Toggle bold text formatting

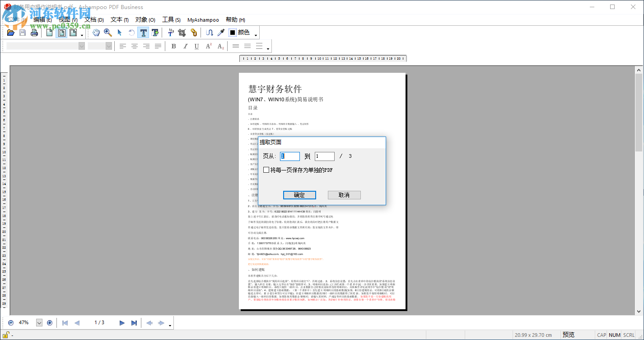point(173,46)
